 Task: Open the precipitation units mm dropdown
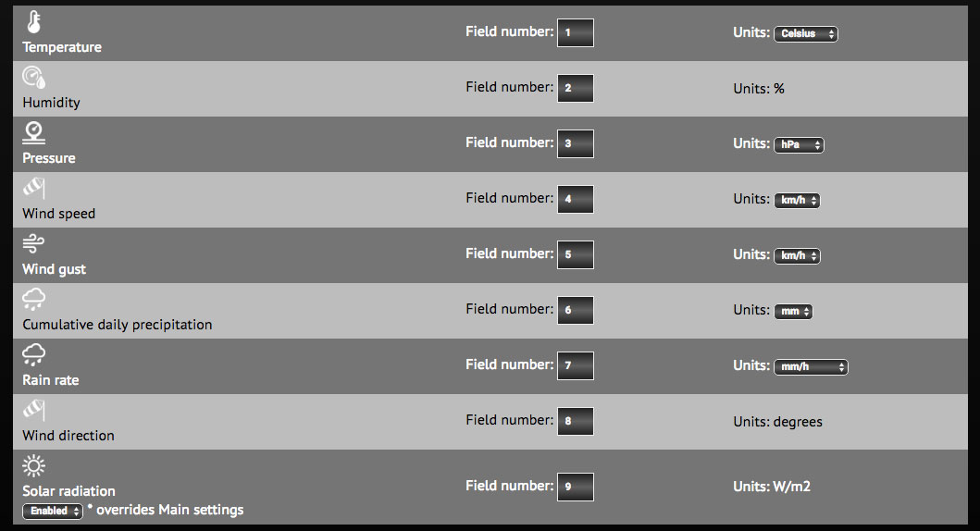click(793, 312)
